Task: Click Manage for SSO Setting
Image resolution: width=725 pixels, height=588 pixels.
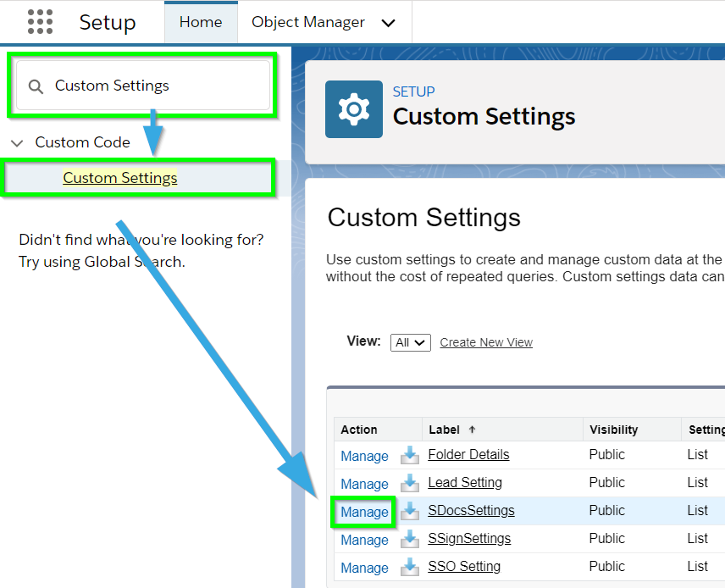Action: pyautogui.click(x=364, y=569)
